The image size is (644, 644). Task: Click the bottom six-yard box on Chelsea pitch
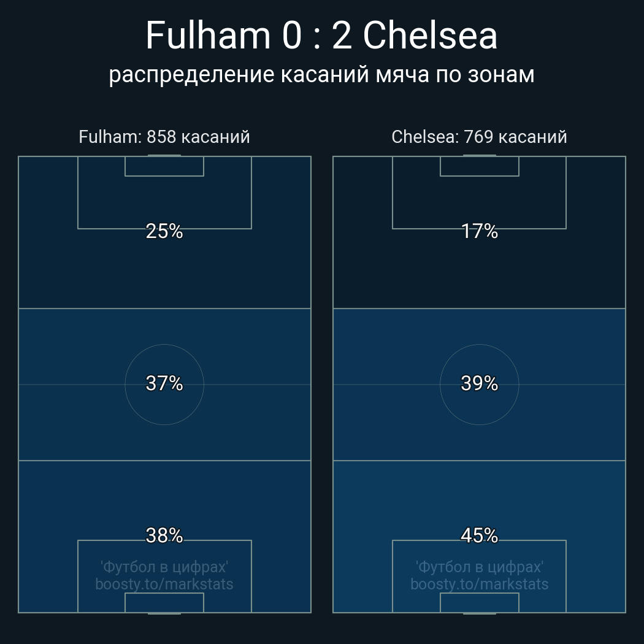point(479,602)
